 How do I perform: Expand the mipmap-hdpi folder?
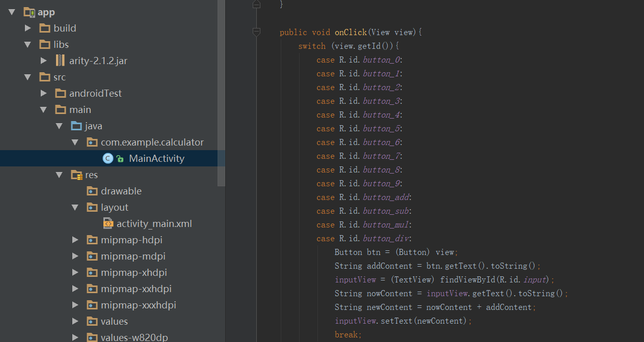coord(75,240)
